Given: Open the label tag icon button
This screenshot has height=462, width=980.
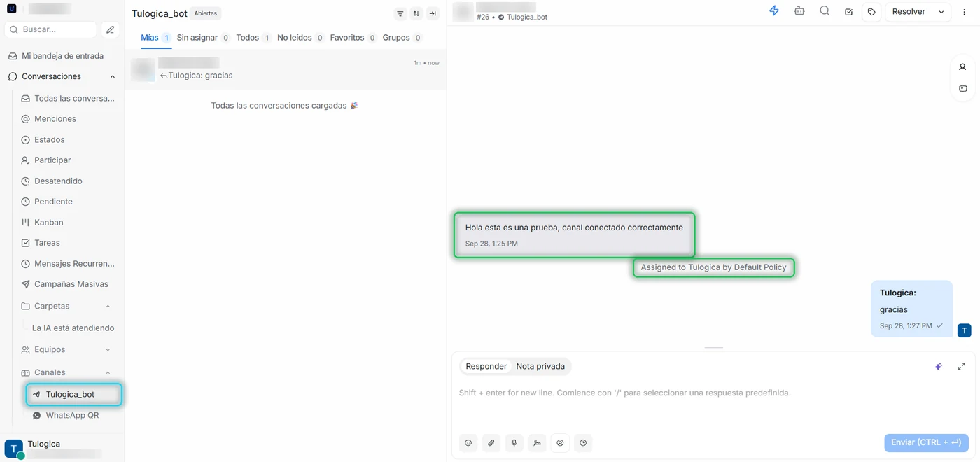Looking at the screenshot, I should (x=871, y=12).
